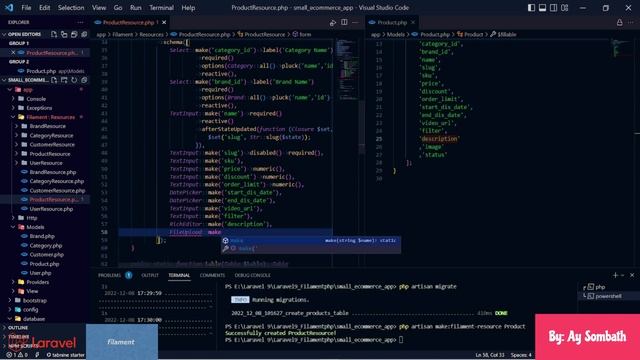The height and width of the screenshot is (360, 640).
Task: Open the Selection menu
Action: point(71,8)
